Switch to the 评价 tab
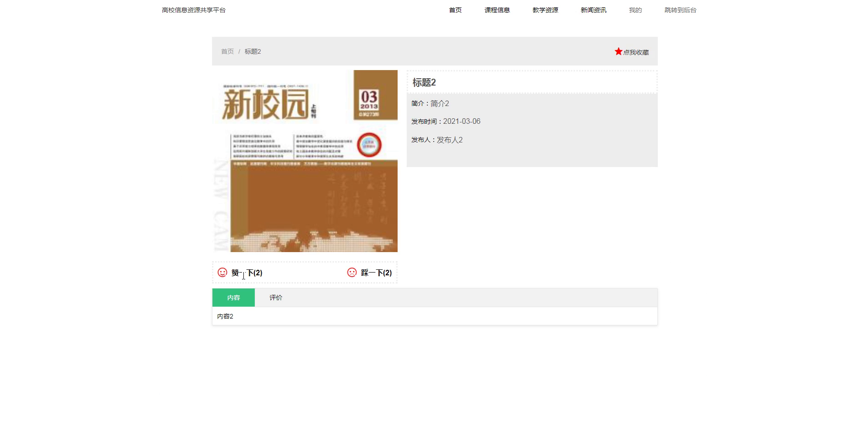This screenshot has width=868, height=425. [276, 298]
